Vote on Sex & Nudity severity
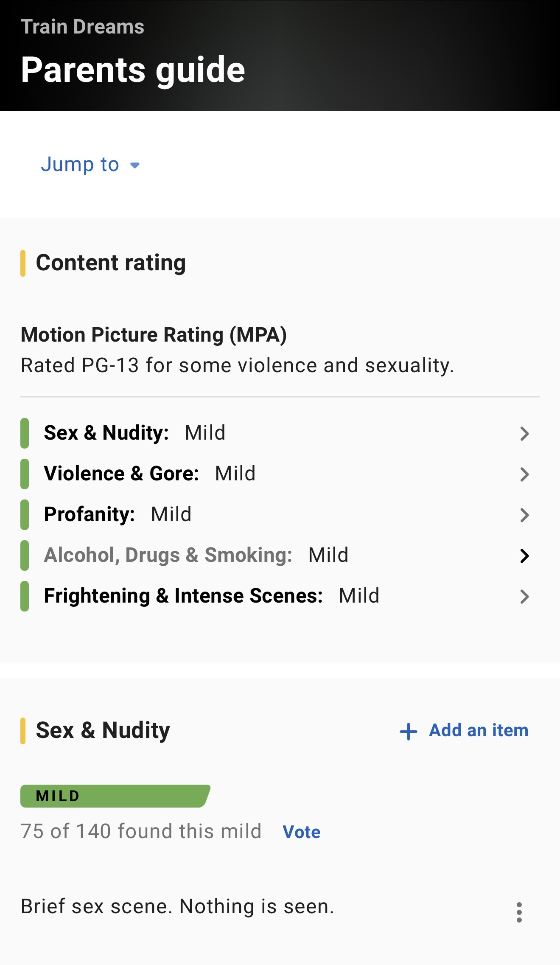The height and width of the screenshot is (965, 560). click(301, 832)
